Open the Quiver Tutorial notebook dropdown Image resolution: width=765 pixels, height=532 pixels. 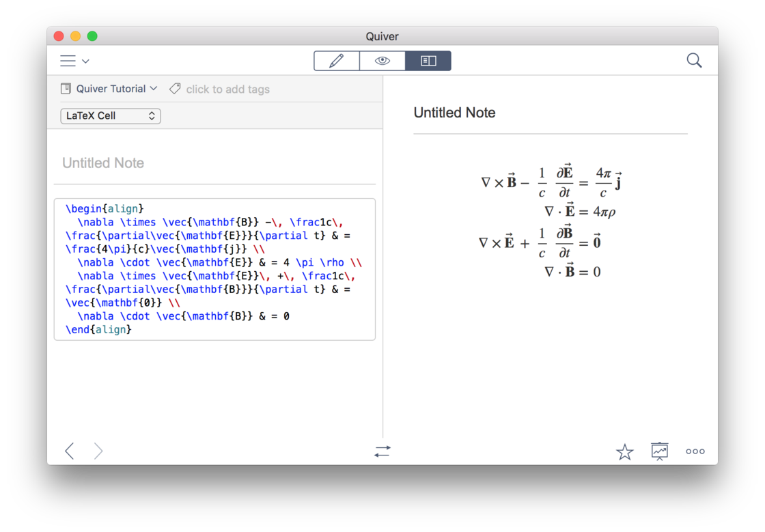click(116, 89)
